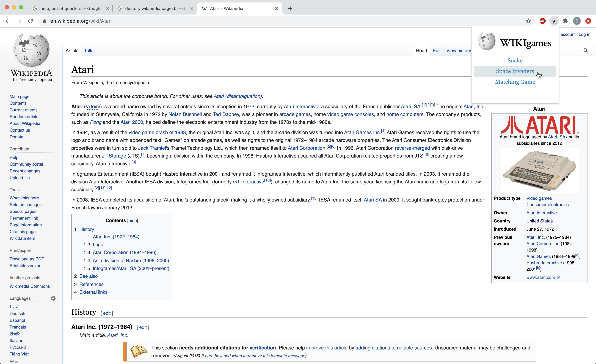Click the AdBlock Plus extension icon
The image size is (596, 364).
point(543,21)
